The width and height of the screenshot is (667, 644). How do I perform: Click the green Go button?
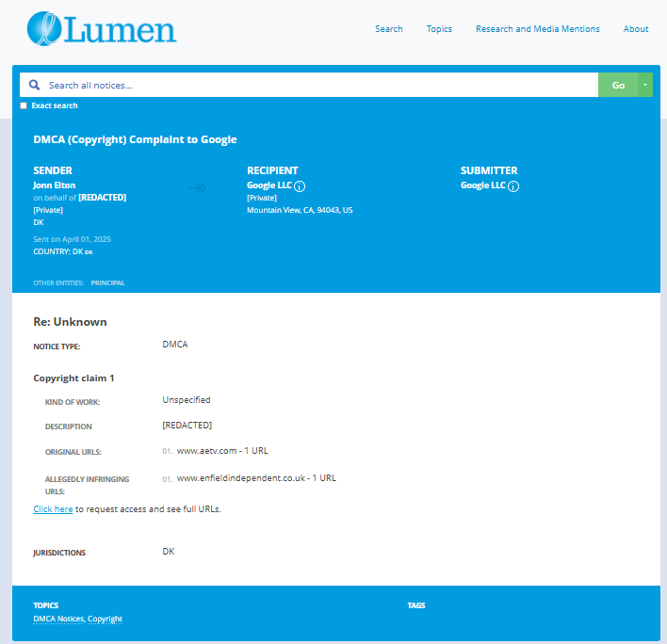pyautogui.click(x=618, y=85)
